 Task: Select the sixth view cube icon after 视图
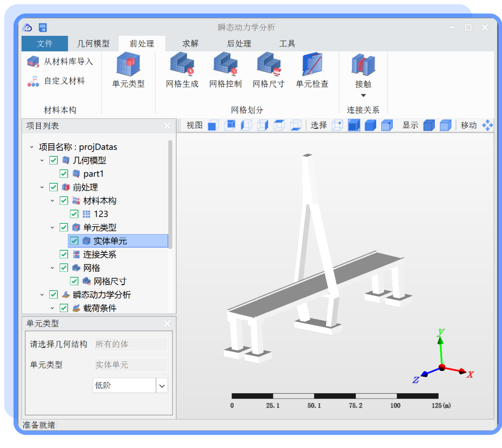pyautogui.click(x=295, y=125)
